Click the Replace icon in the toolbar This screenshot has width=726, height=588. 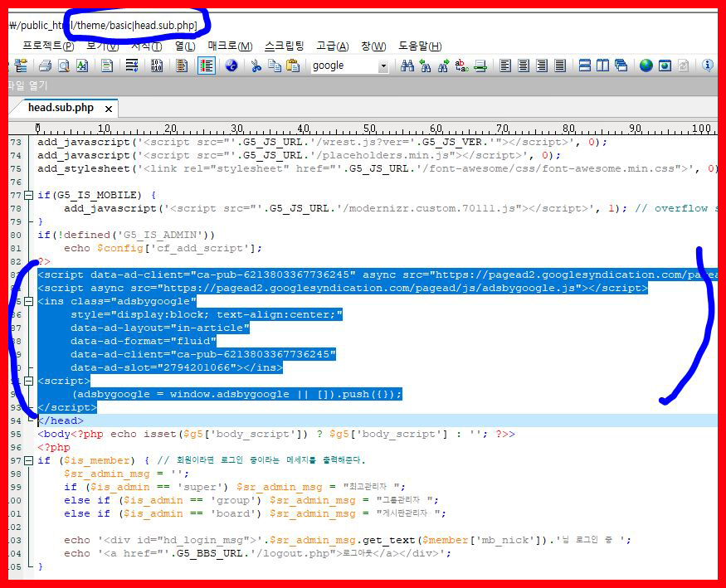coord(461,66)
